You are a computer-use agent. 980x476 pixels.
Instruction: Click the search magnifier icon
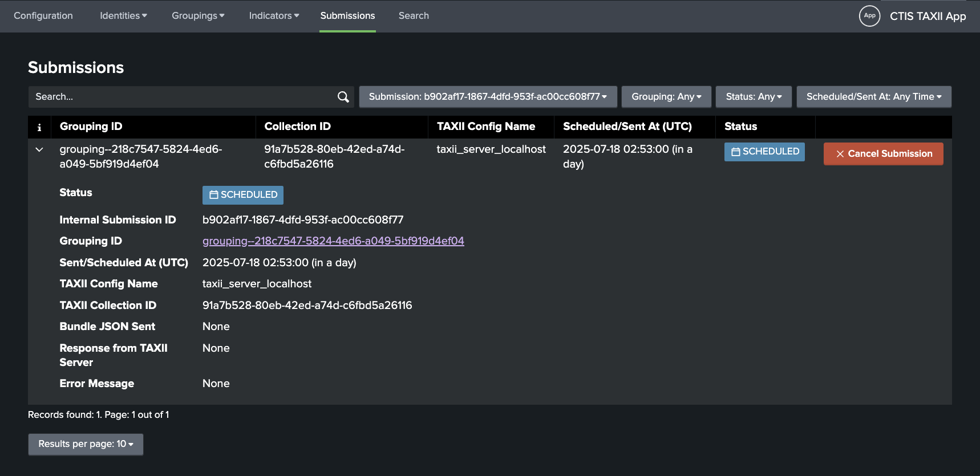point(343,97)
